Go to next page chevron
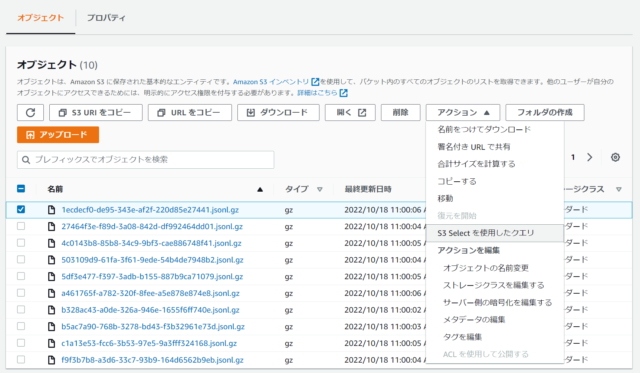Screen dimensions: 640x373 click(x=590, y=157)
